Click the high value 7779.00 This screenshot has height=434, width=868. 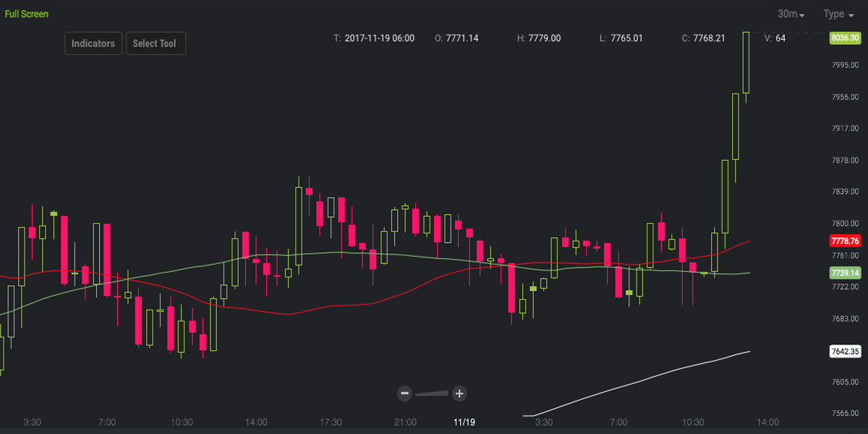[545, 38]
